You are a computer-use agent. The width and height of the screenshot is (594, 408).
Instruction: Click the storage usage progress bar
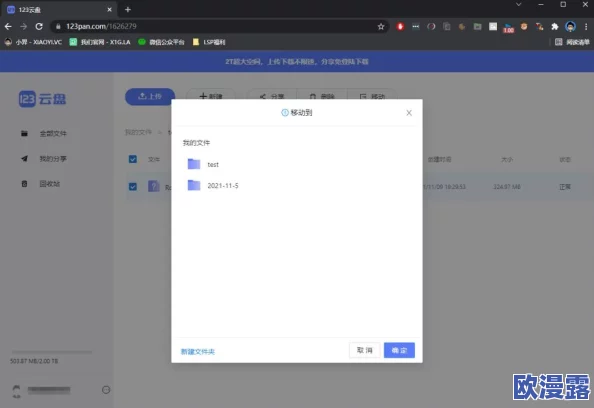pos(52,352)
